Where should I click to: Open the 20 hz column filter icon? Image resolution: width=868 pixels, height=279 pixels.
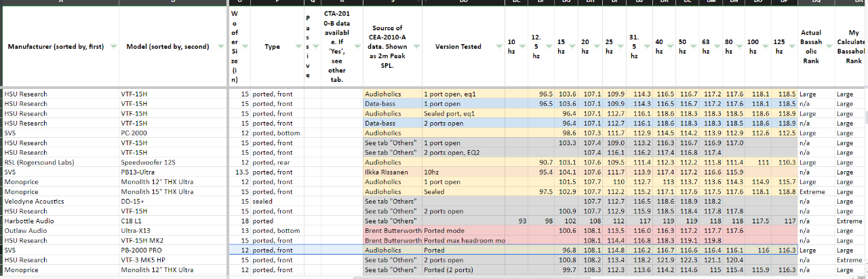595,47
